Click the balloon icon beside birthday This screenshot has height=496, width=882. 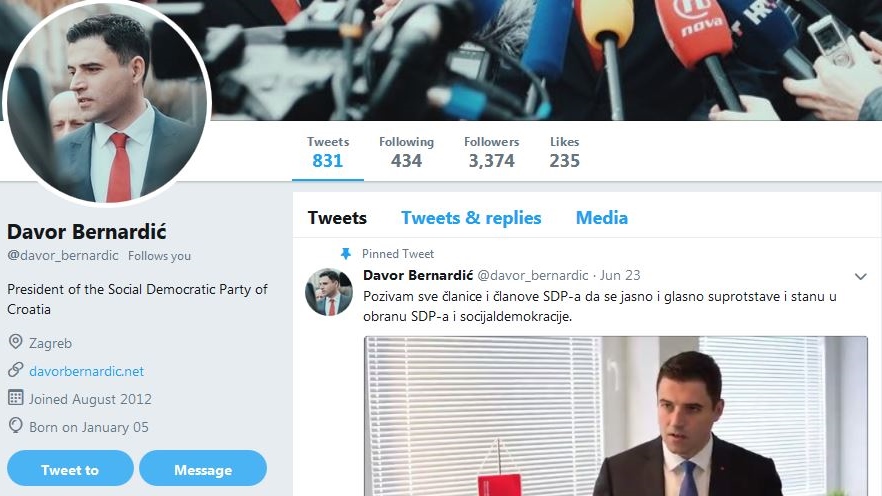point(15,426)
